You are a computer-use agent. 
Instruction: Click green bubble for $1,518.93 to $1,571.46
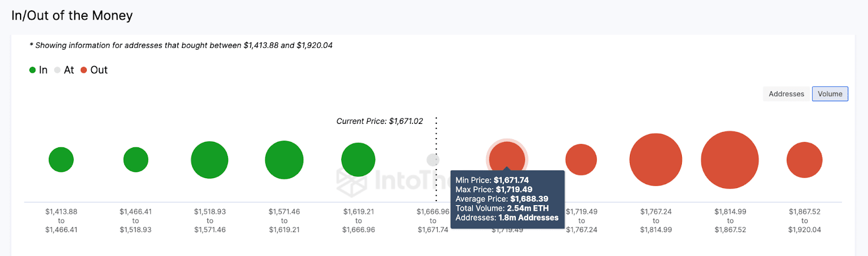click(209, 160)
